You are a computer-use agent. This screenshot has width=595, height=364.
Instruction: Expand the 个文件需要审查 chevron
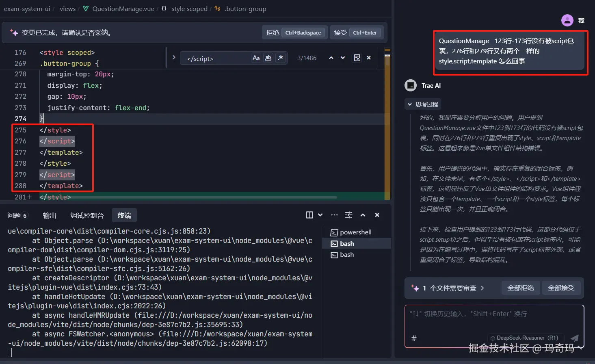click(x=482, y=288)
